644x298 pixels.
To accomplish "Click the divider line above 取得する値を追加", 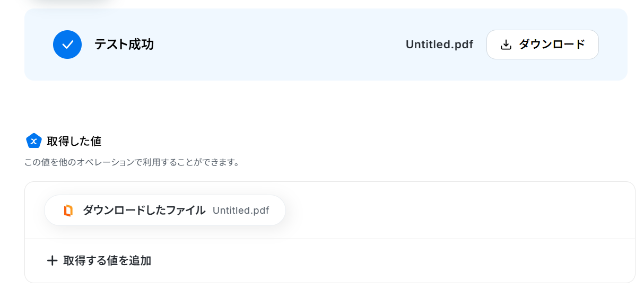I will tap(329, 239).
